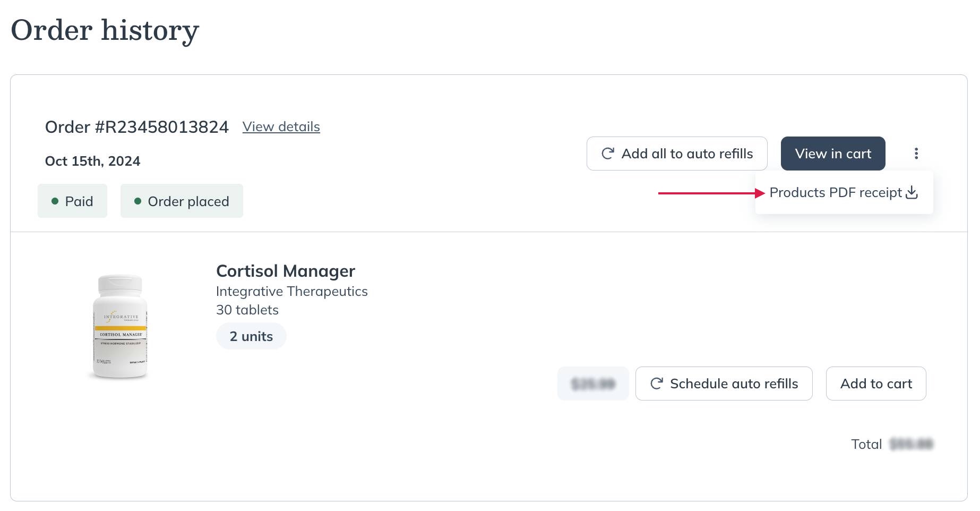Click the 2 units quantity badge
The height and width of the screenshot is (511, 980).
point(251,336)
